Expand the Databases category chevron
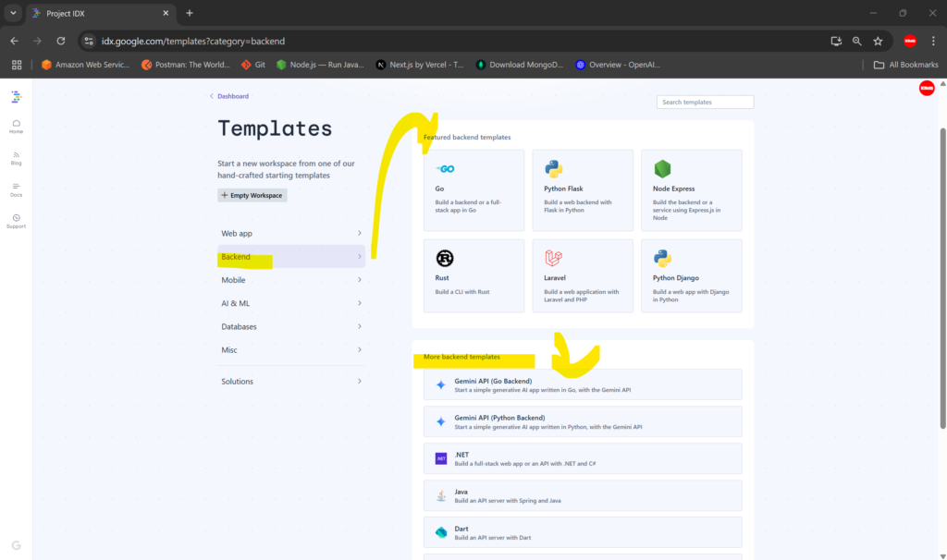The width and height of the screenshot is (947, 560). coord(360,326)
